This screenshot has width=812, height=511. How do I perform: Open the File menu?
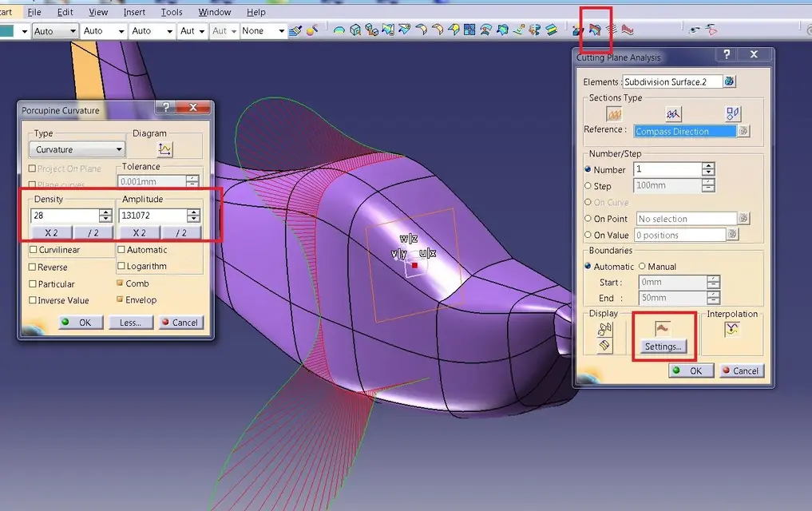(x=34, y=12)
